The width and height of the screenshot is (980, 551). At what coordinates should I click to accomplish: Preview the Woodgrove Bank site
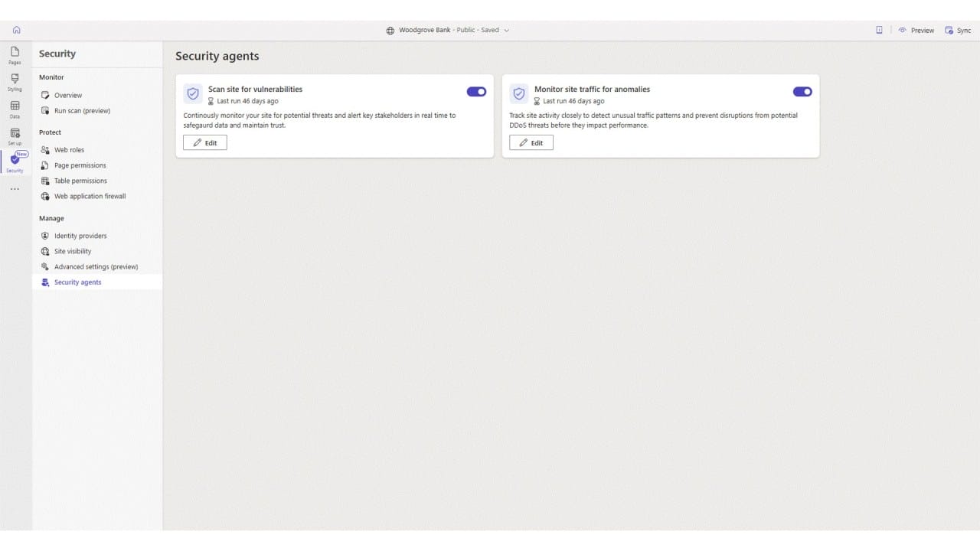pyautogui.click(x=916, y=30)
